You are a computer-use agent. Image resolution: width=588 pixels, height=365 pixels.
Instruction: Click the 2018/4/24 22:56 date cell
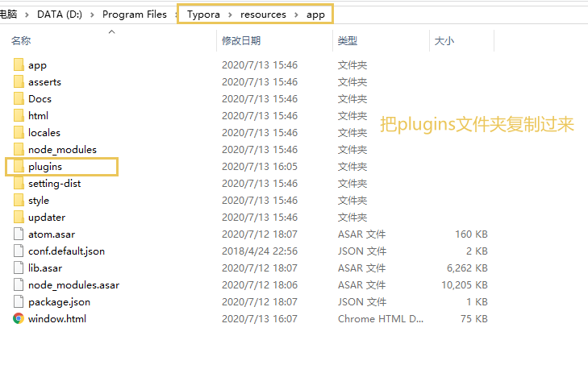260,251
